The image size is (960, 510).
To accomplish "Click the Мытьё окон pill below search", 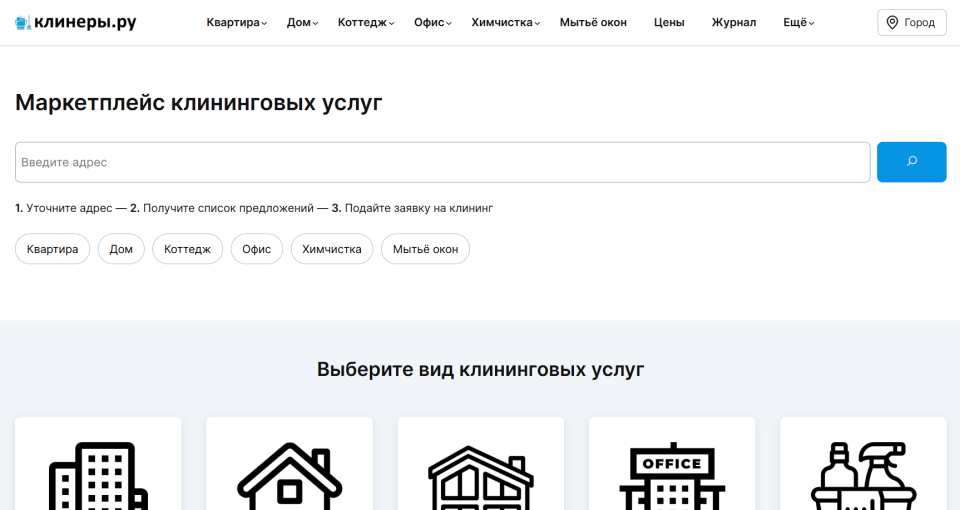I will [x=426, y=249].
